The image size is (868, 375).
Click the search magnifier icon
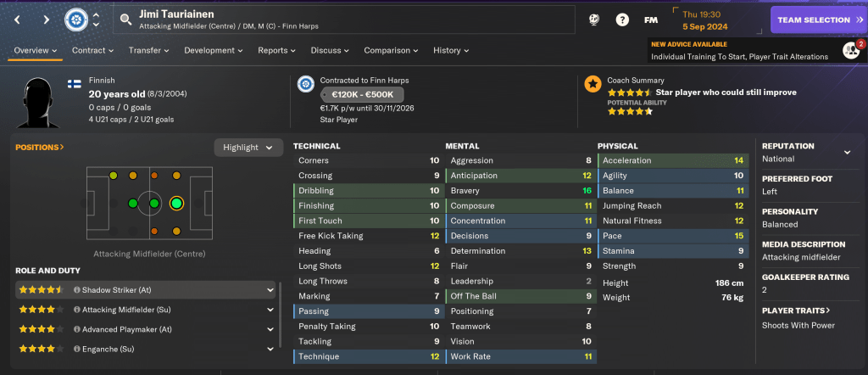(125, 19)
